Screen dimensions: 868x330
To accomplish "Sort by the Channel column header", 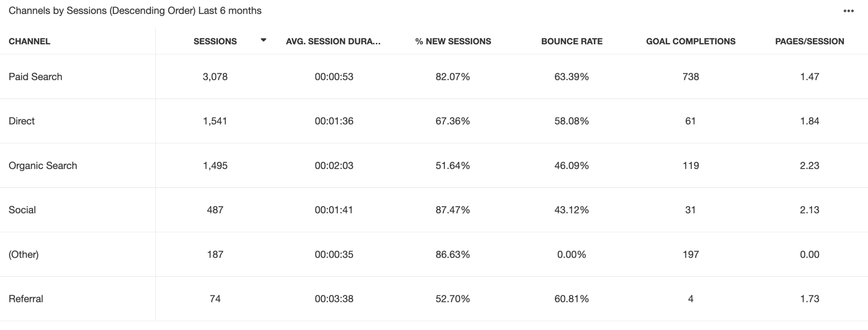I will 29,41.
